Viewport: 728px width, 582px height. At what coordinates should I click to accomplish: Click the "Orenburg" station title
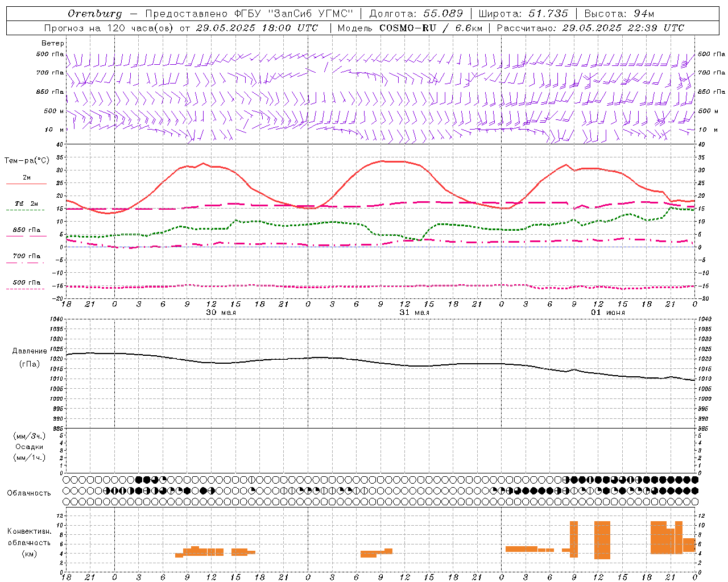(94, 14)
